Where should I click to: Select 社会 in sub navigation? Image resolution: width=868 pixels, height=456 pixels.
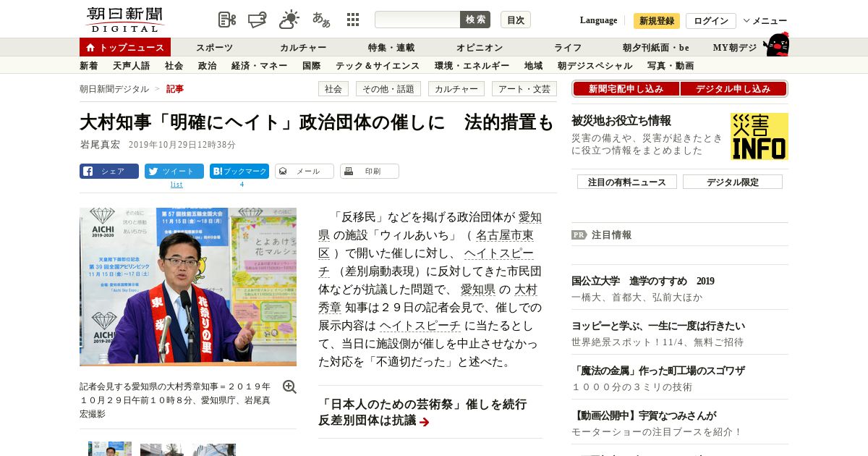[174, 66]
